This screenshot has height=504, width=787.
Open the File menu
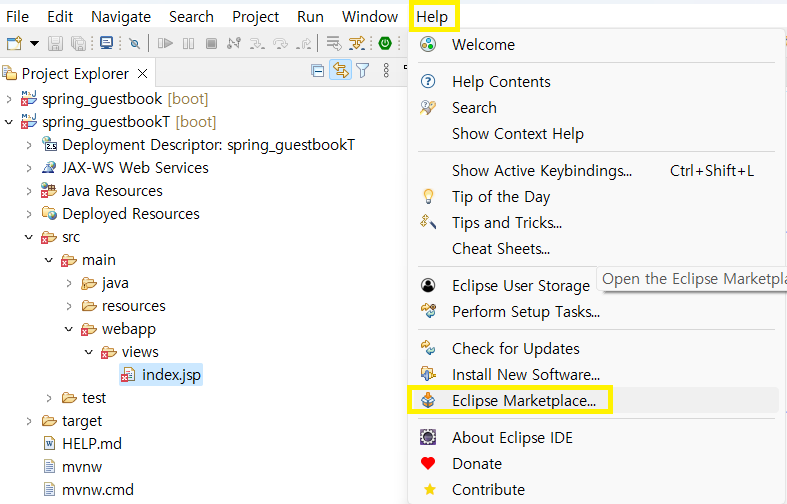click(x=18, y=17)
